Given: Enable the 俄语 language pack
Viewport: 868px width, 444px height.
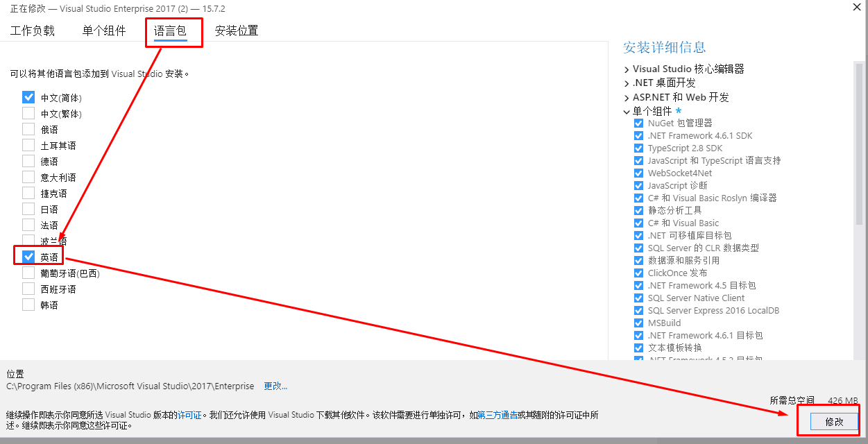Looking at the screenshot, I should [x=28, y=129].
